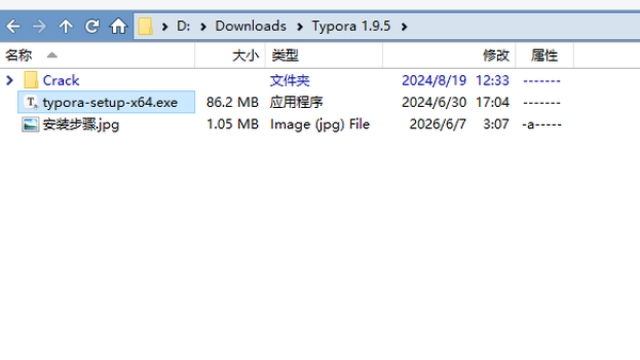640x360 pixels.
Task: Click the Back navigation arrow
Action: coord(13,27)
